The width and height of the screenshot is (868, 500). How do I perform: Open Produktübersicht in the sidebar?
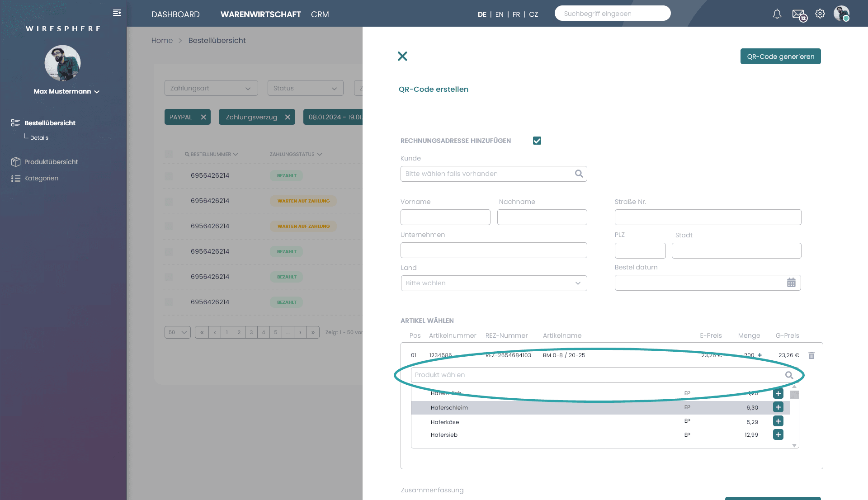point(51,162)
